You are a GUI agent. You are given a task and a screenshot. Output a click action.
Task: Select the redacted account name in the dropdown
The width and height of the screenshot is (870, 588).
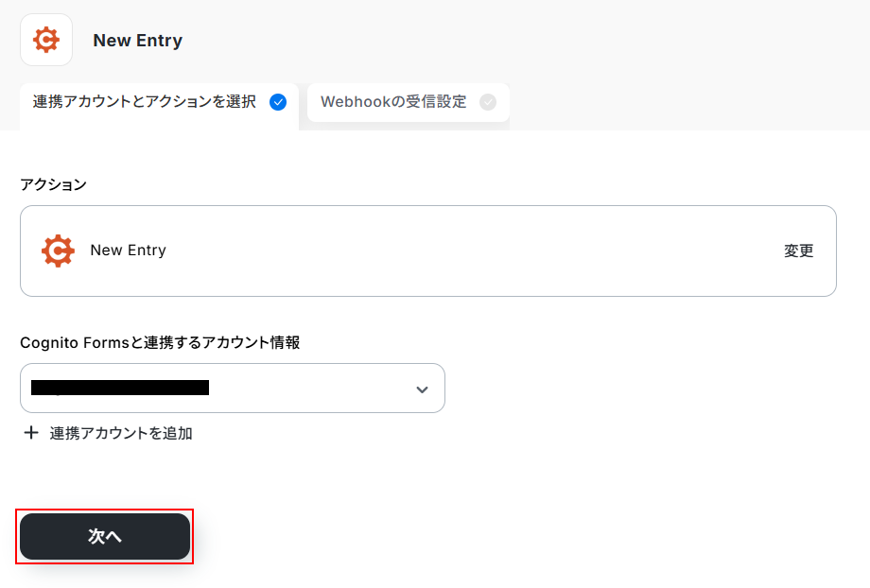(120, 388)
